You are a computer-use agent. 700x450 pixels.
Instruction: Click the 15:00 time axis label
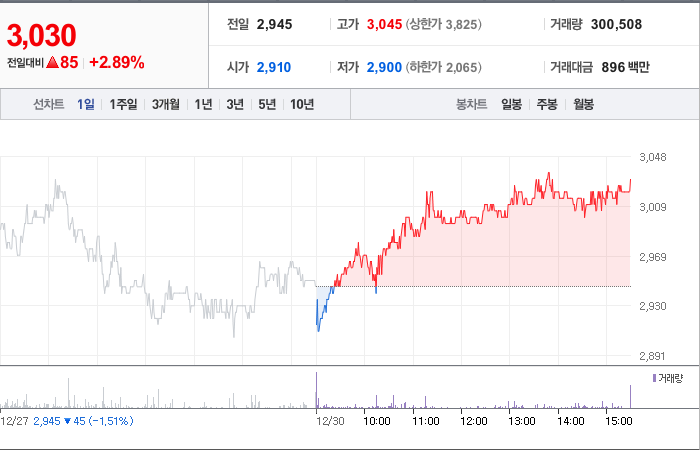pos(619,421)
